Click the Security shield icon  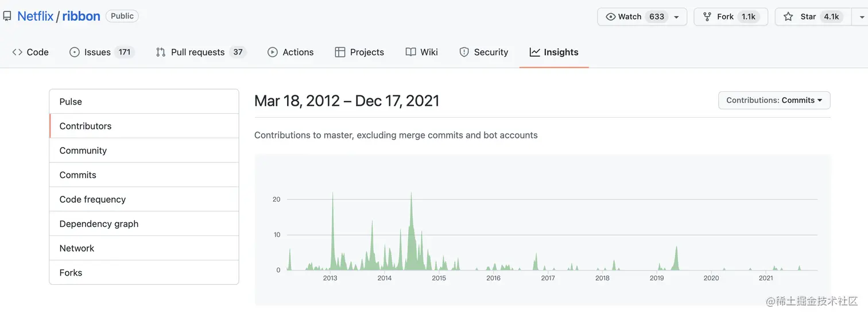tap(464, 52)
